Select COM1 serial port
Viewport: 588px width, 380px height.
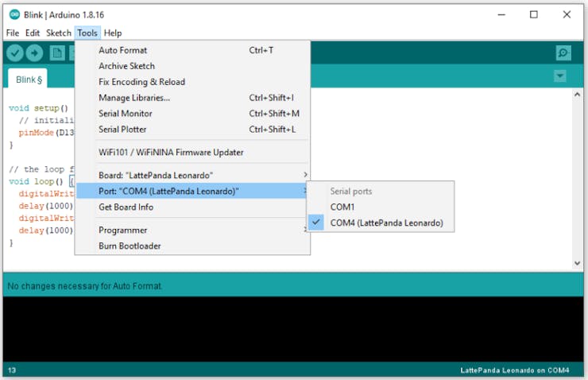point(381,207)
